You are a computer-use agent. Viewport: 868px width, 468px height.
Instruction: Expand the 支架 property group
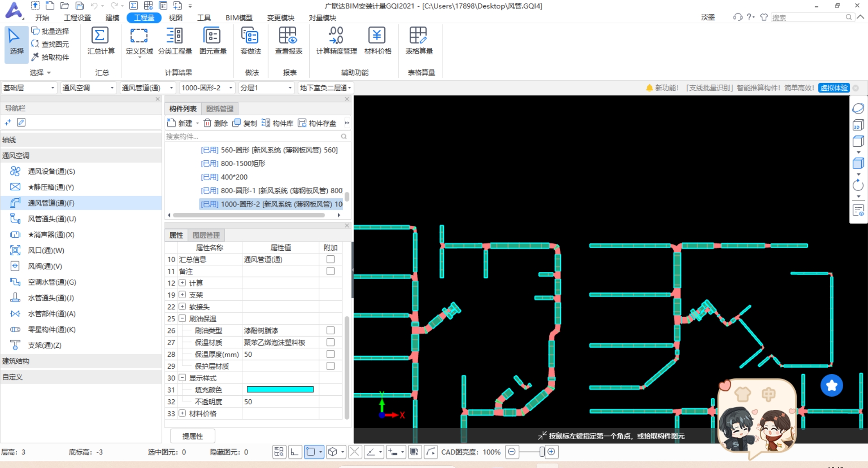click(182, 295)
